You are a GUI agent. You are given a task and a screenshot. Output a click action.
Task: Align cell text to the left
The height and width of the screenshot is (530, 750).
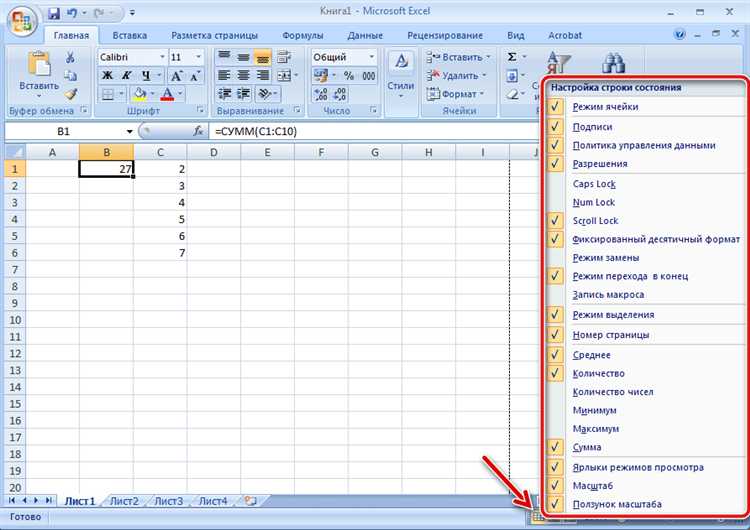click(224, 75)
